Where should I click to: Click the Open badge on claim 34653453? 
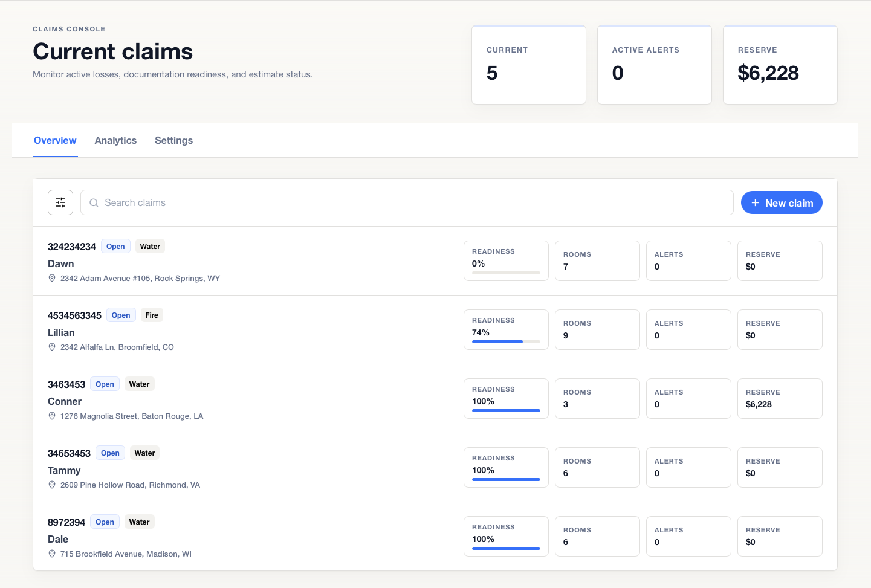click(x=110, y=453)
